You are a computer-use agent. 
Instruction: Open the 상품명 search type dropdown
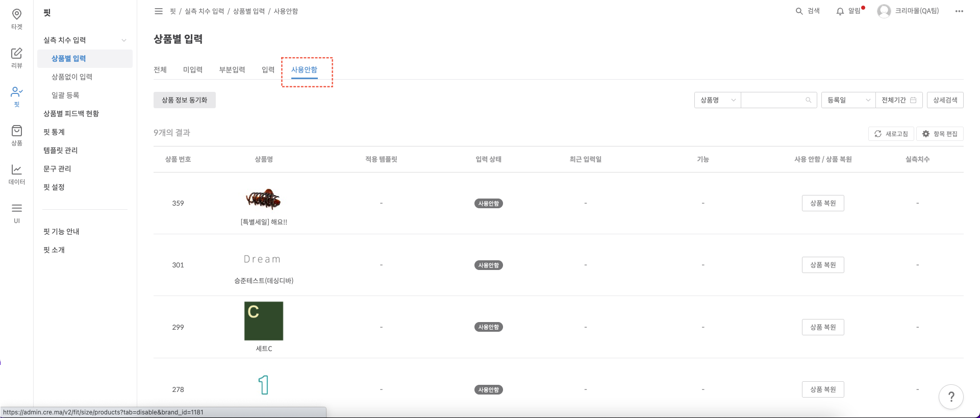coord(717,100)
